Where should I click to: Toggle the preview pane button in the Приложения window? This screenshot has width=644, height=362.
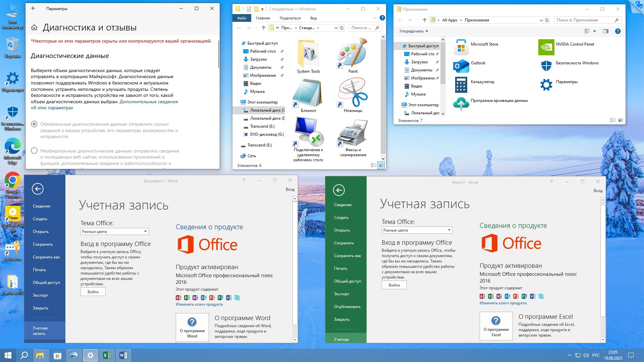click(605, 31)
